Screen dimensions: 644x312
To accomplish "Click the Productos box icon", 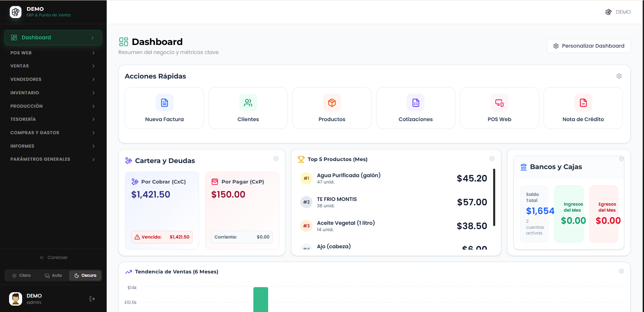I will tap(332, 103).
